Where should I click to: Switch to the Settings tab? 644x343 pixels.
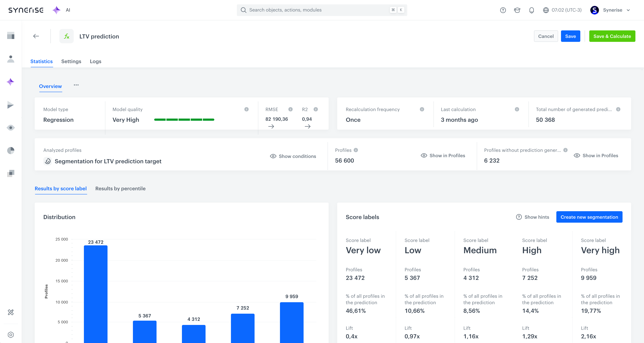pyautogui.click(x=71, y=61)
